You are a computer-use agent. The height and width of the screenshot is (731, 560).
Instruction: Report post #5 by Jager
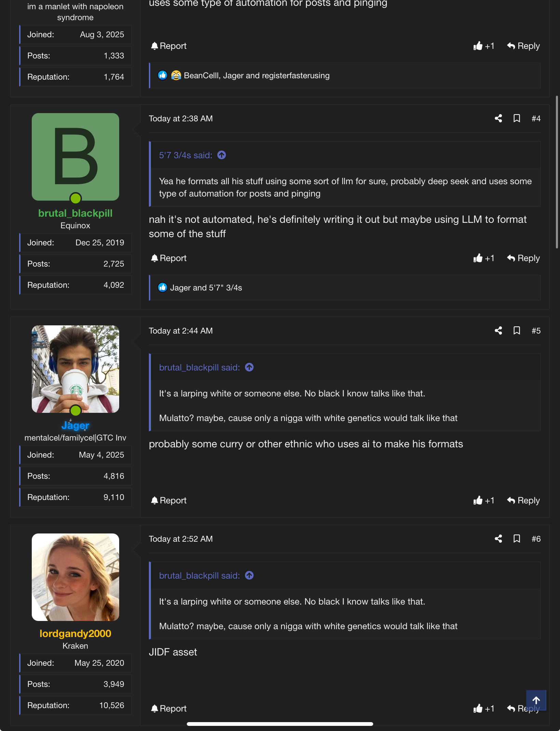coord(169,501)
